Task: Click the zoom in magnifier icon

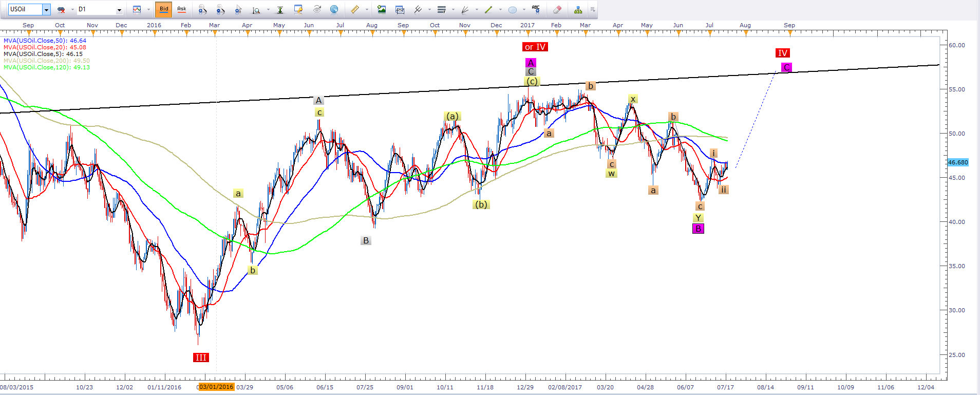Action: [202, 9]
